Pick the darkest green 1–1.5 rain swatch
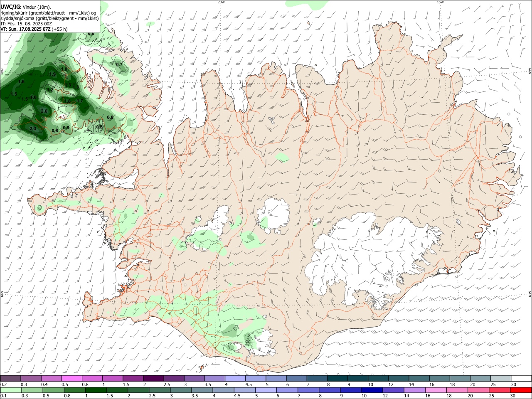532x399 pixels. click(x=95, y=390)
